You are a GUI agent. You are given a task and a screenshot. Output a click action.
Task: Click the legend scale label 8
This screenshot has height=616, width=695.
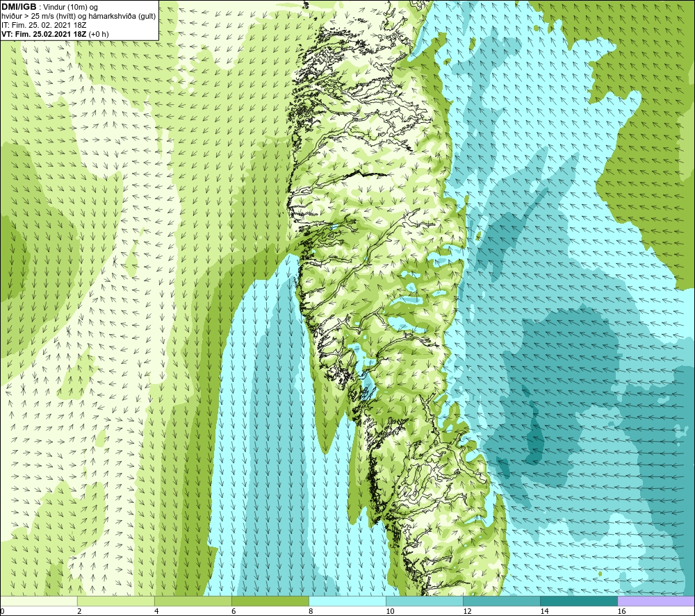pyautogui.click(x=311, y=611)
